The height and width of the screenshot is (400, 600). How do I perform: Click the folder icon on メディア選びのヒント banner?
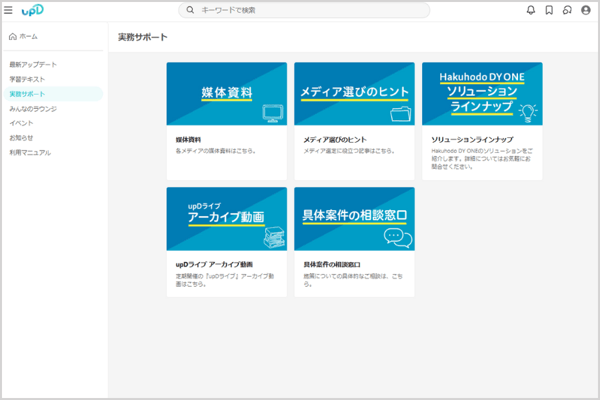(x=401, y=114)
